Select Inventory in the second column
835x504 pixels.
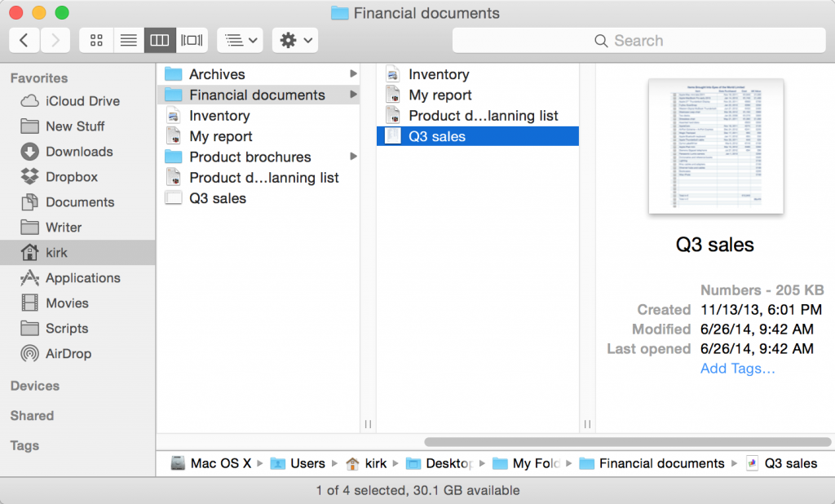coord(478,74)
